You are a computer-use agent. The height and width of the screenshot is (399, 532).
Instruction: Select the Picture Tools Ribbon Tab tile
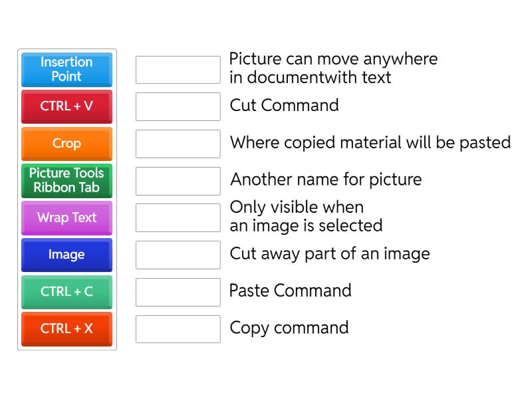pos(66,180)
